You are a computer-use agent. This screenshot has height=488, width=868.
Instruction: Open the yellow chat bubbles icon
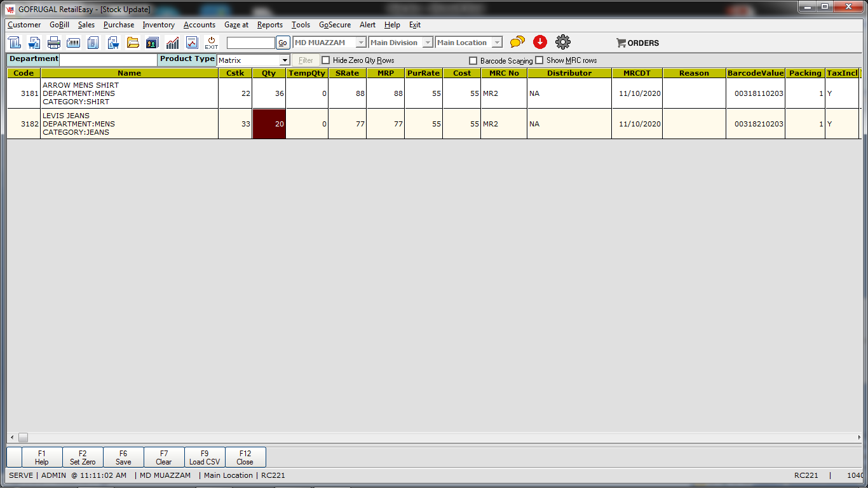(x=518, y=42)
